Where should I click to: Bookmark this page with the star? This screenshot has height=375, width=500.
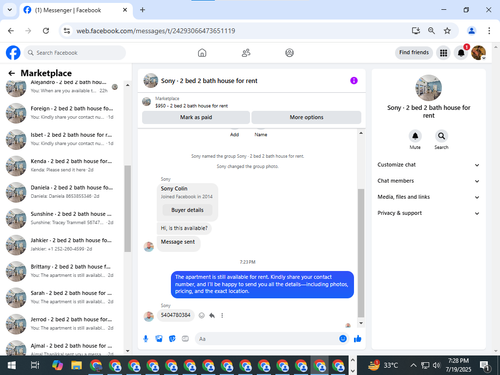[447, 31]
